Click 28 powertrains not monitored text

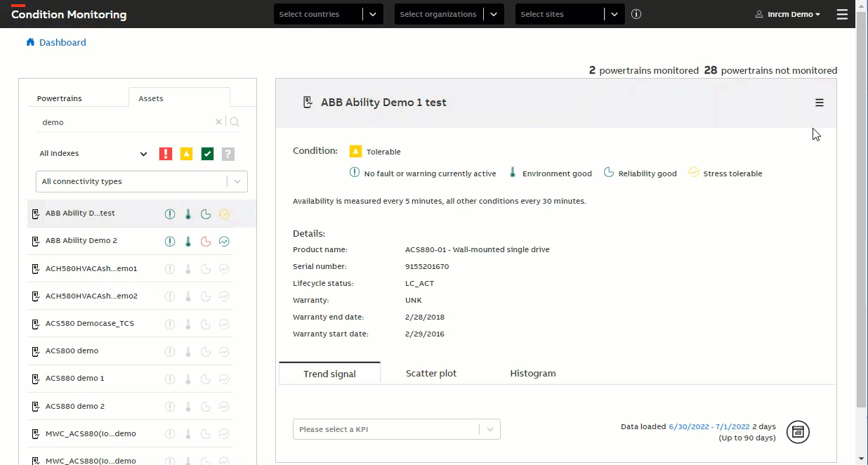[x=770, y=70]
